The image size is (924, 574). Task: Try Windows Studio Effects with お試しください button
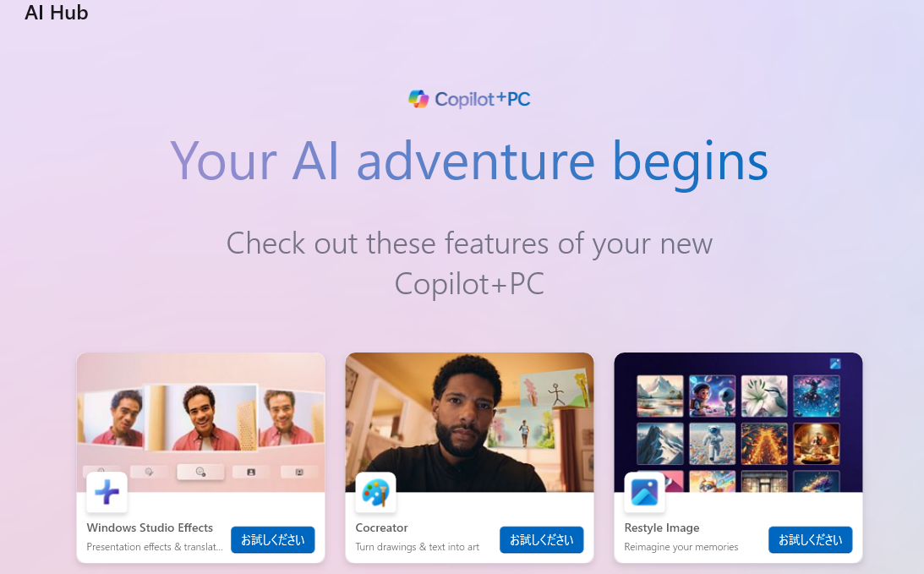click(273, 540)
